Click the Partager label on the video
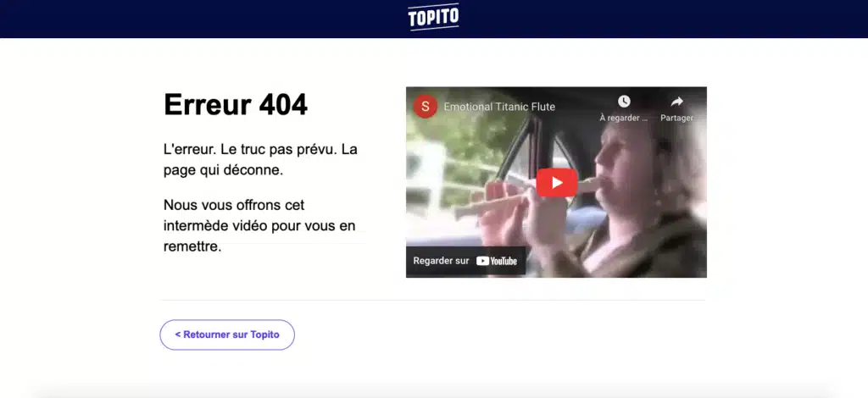This screenshot has height=398, width=868. click(x=676, y=118)
